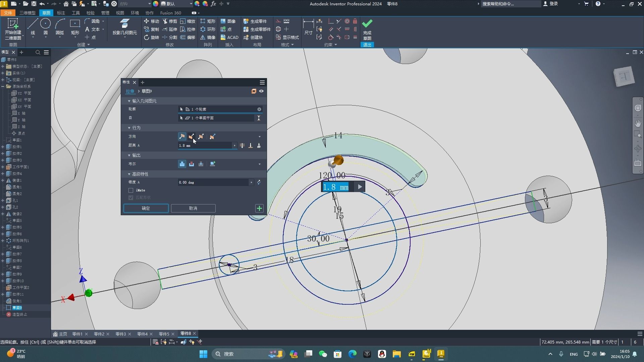Screen dimensions: 644x362
Task: Open the 文件 menu
Action: pos(8,13)
